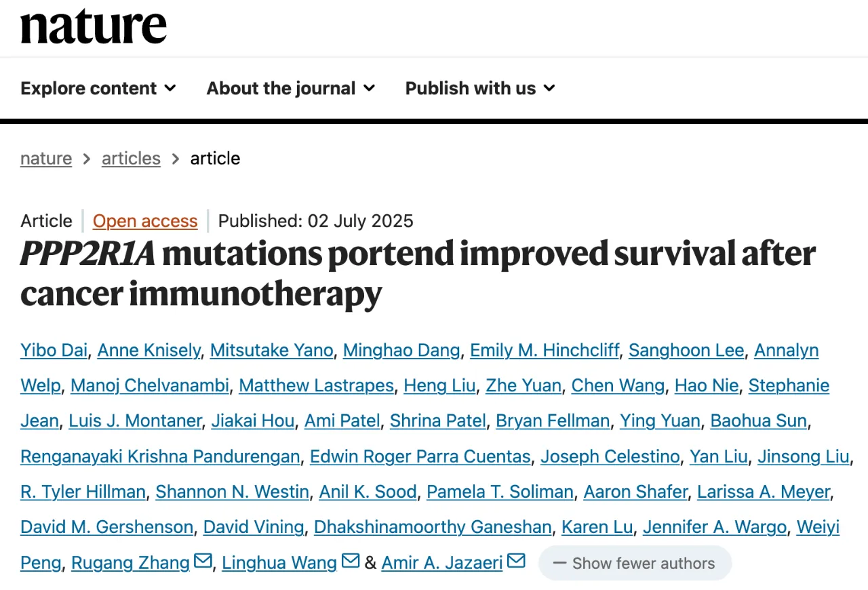Select author Anne Knisely

[x=149, y=350]
